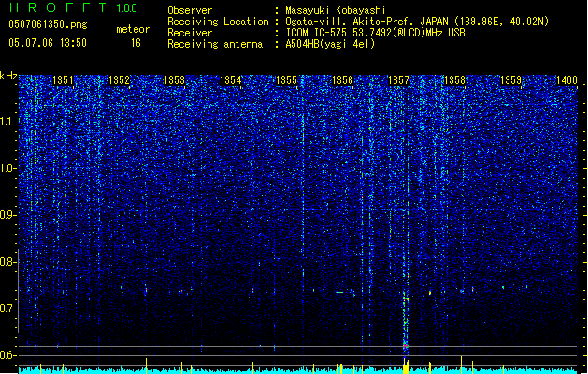Click the 1.1 kHz axis label
Viewport: 588px width, 374px height.
pos(7,122)
